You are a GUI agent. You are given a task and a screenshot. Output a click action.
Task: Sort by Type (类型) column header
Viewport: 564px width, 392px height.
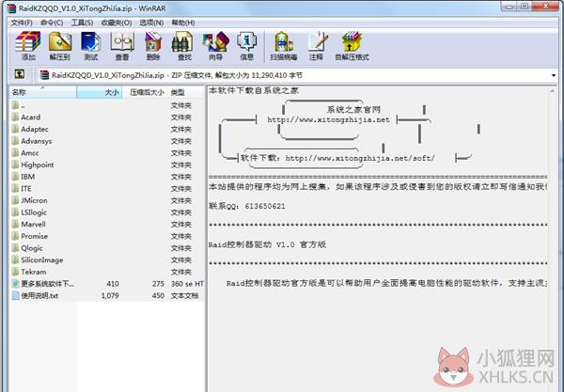(186, 92)
